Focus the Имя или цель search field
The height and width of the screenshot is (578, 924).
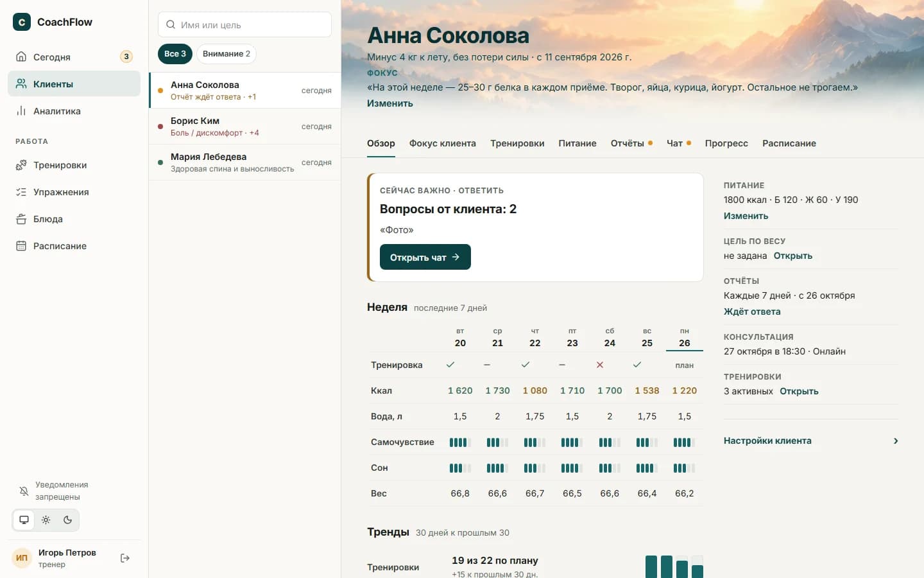click(x=244, y=24)
